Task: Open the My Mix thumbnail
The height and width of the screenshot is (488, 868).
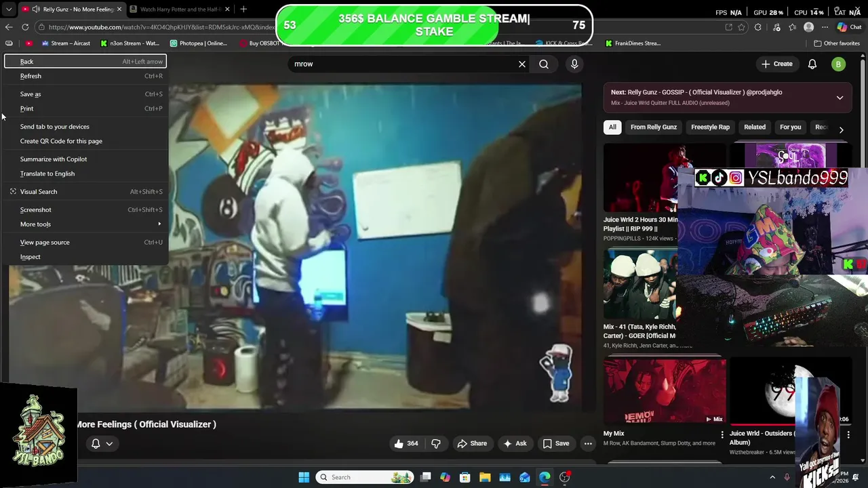Action: pyautogui.click(x=665, y=391)
